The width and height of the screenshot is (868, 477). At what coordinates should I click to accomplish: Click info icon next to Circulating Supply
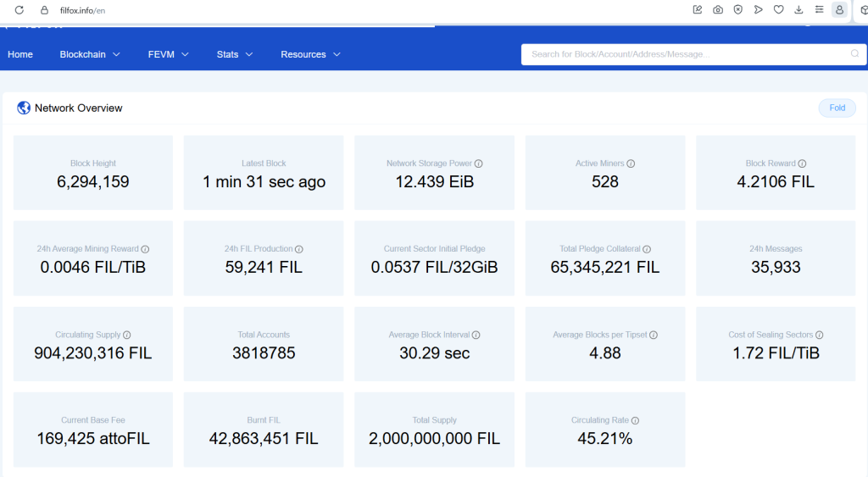coord(127,336)
